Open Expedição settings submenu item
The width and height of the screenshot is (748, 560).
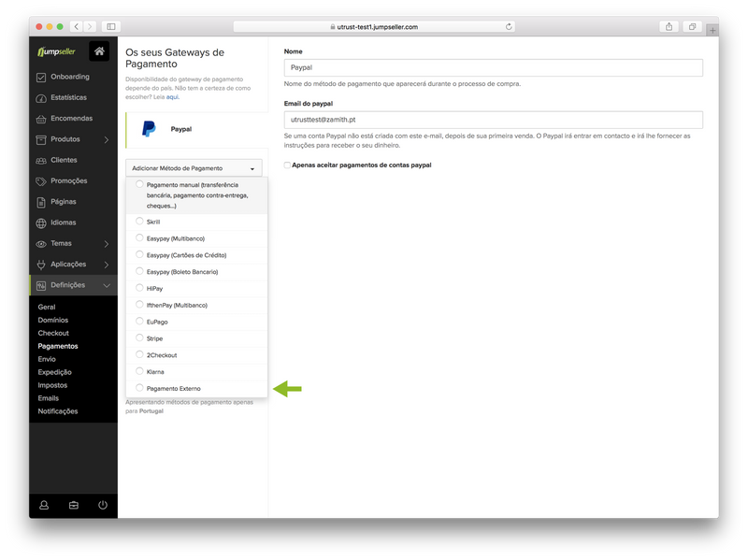pyautogui.click(x=55, y=372)
